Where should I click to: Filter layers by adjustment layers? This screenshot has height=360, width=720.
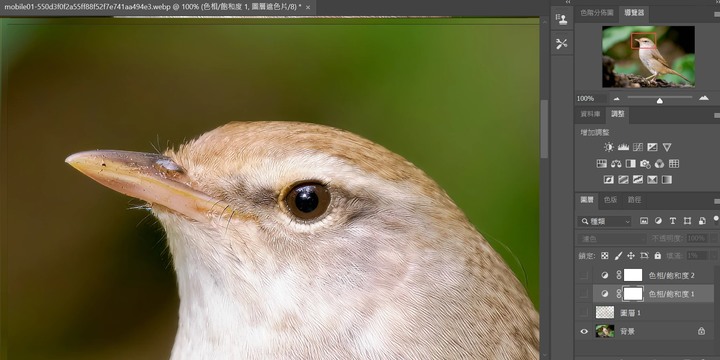pos(658,221)
